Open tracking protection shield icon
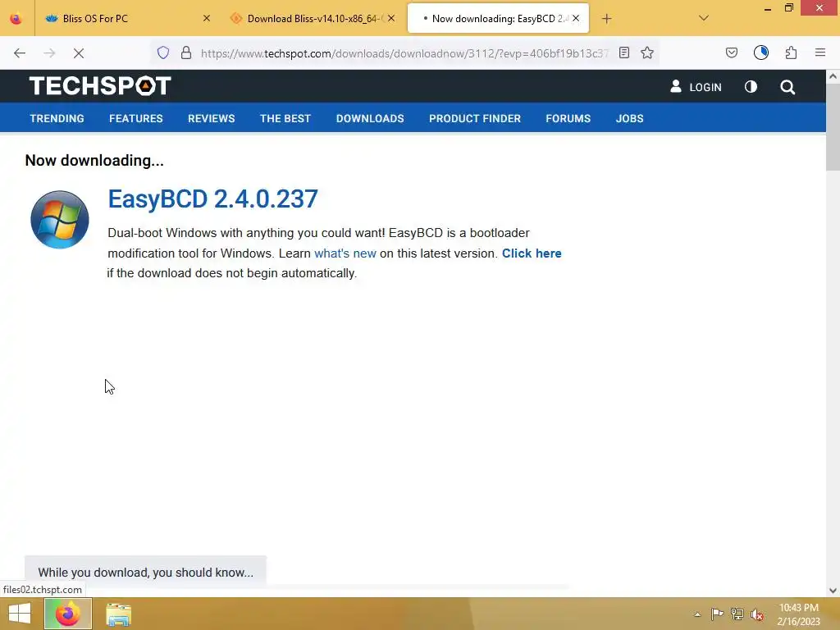This screenshot has width=840, height=630. (163, 52)
